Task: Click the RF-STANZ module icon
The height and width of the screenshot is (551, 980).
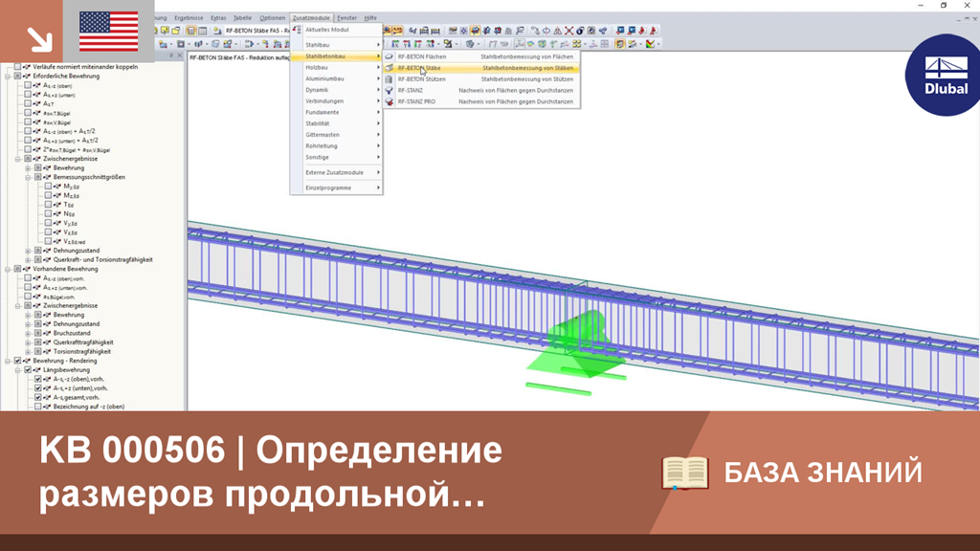Action: [389, 91]
